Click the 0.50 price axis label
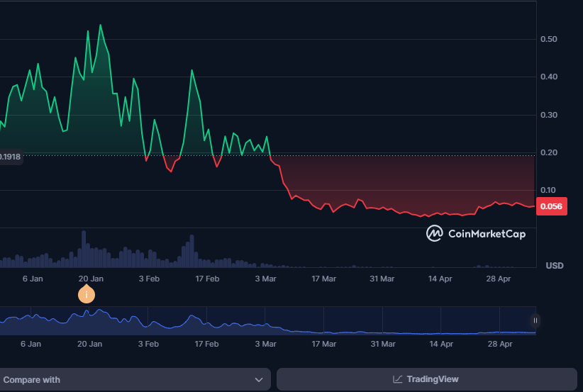 (549, 39)
